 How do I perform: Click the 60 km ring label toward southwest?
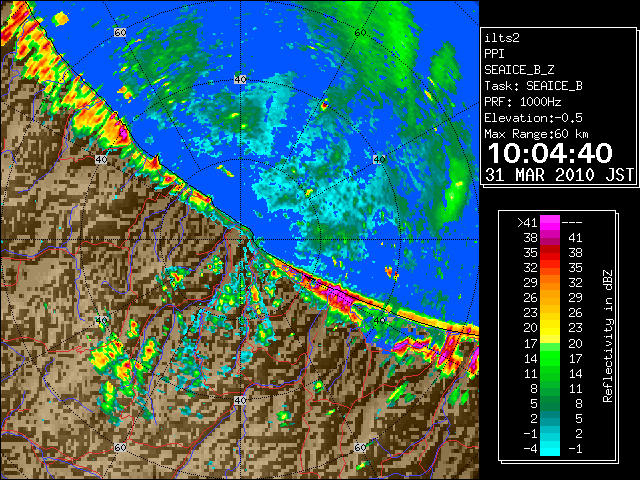coord(120,448)
